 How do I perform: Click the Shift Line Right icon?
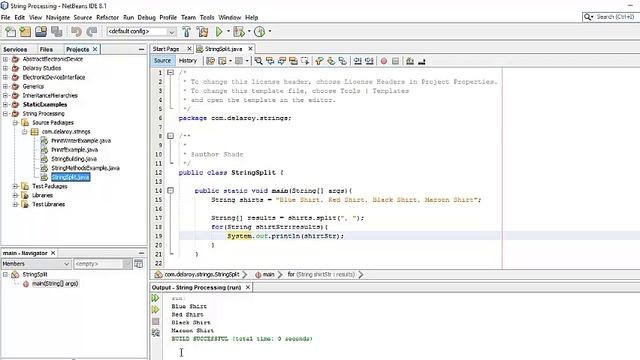tap(369, 61)
